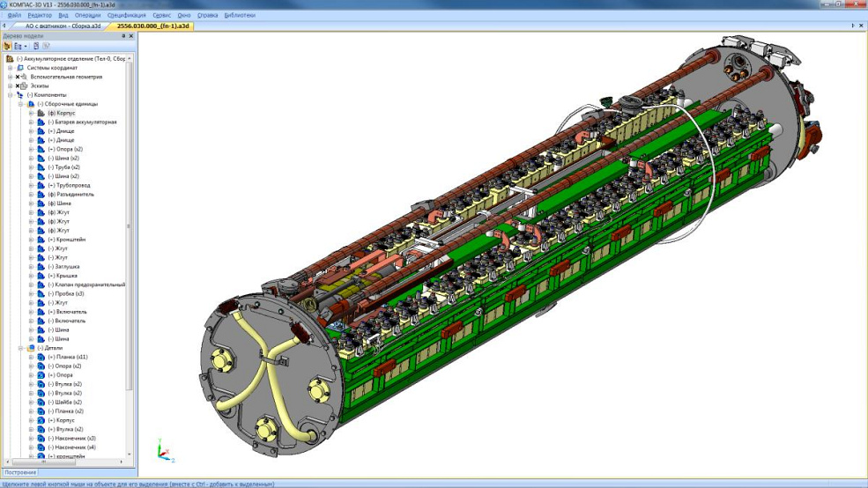Pin the Дерево модели panel

[123, 36]
